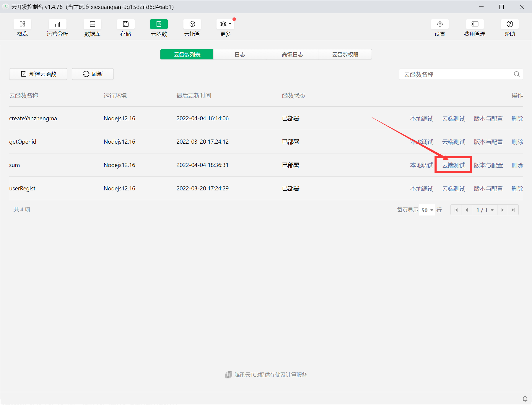Screen dimensions: 532x405
Task: Click 云端测试 for sum function
Action: click(454, 165)
